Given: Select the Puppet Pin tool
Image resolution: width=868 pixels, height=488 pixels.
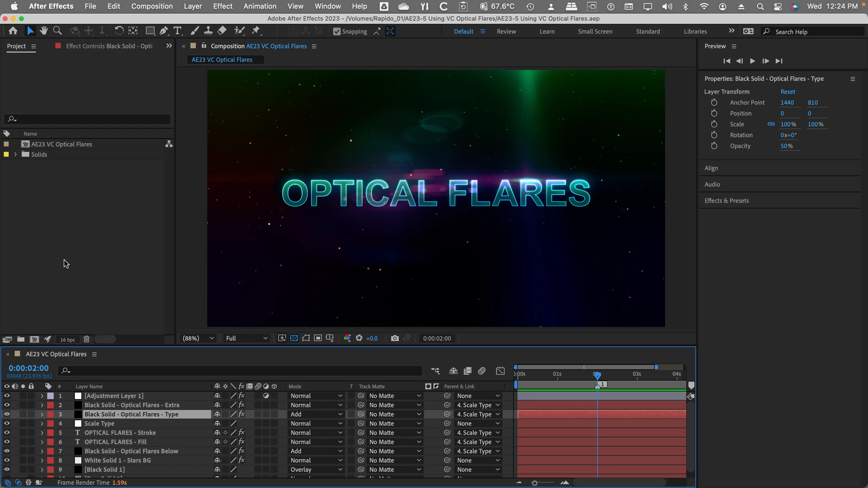Looking at the screenshot, I should pos(256,31).
